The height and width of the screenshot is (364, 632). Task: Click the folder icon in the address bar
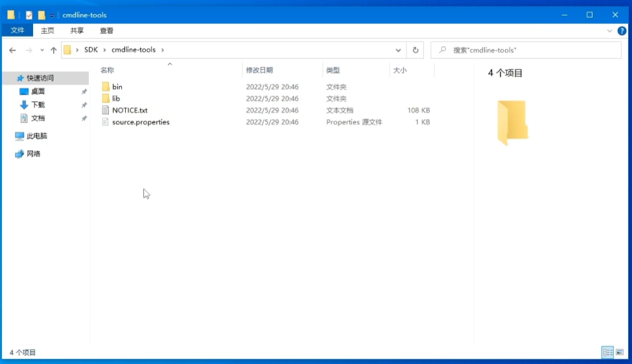[x=67, y=50]
